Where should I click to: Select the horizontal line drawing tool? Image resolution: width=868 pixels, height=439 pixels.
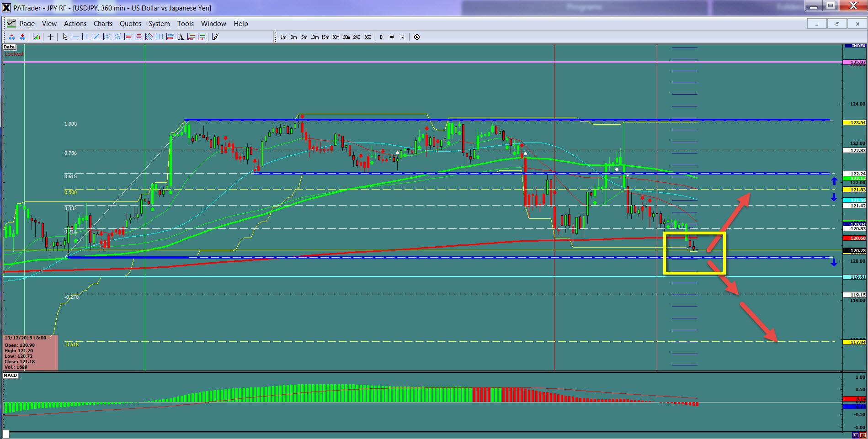pyautogui.click(x=75, y=37)
